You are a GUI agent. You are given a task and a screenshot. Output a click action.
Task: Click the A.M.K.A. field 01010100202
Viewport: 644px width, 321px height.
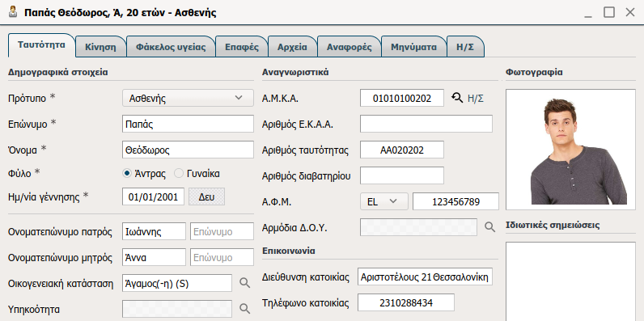coord(401,98)
